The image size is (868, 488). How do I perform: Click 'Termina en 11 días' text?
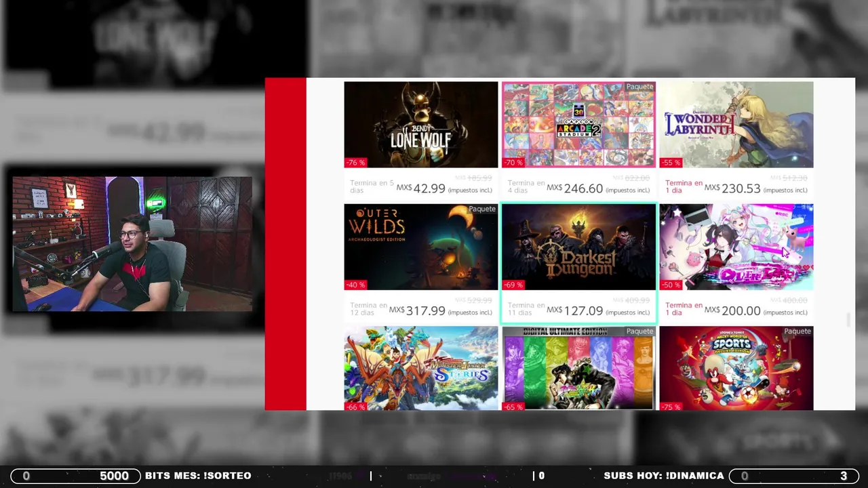tap(526, 308)
